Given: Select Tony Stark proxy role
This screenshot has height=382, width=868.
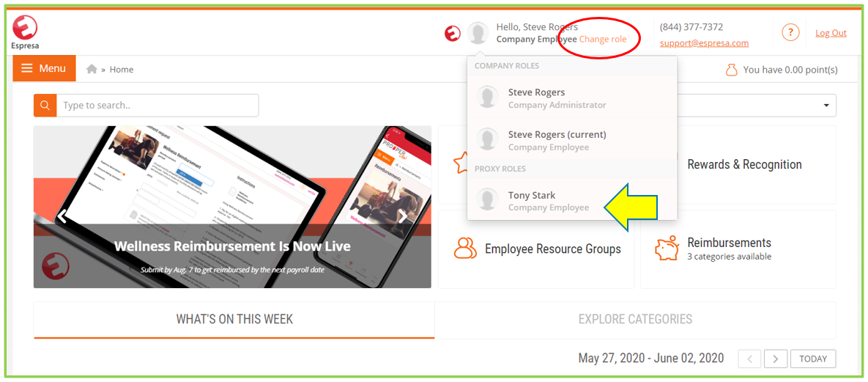Looking at the screenshot, I should 572,201.
